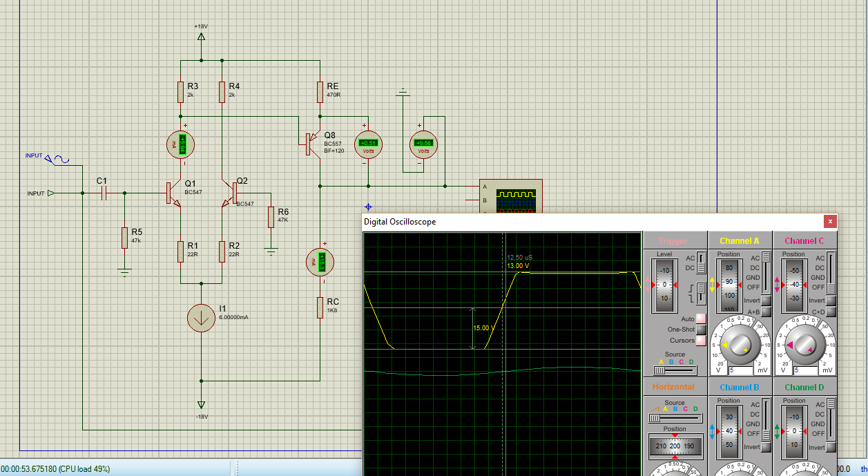The height and width of the screenshot is (476, 868).
Task: Select the I1 current source symbol
Action: tap(201, 318)
